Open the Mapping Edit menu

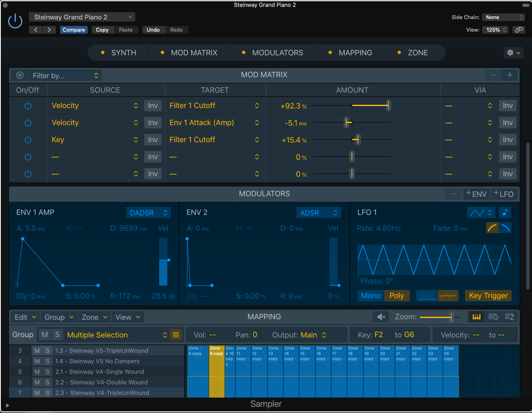26,317
